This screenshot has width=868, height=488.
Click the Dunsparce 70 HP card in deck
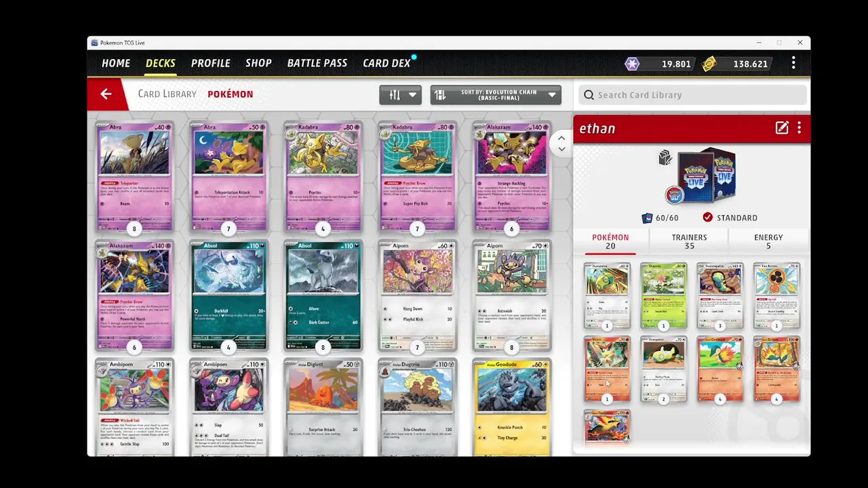click(x=663, y=369)
